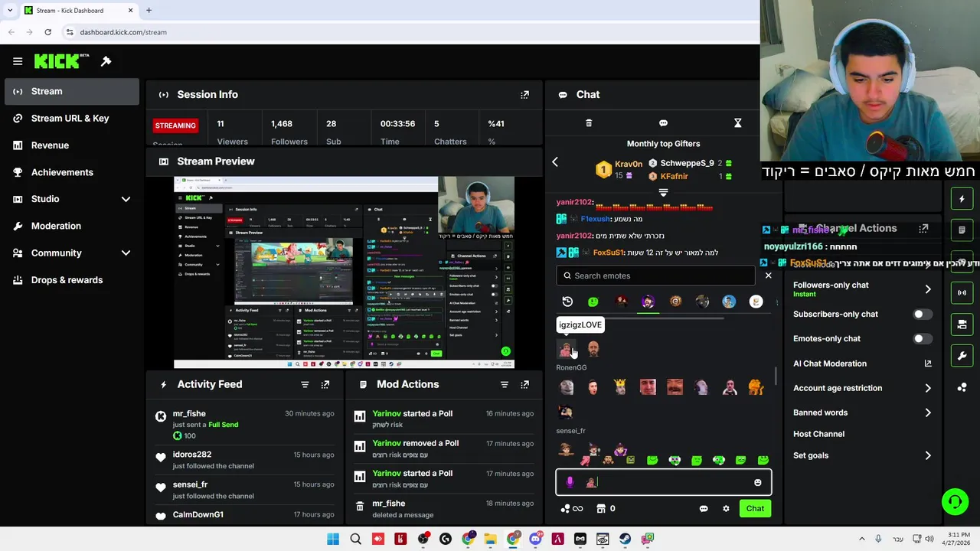The width and height of the screenshot is (980, 551).
Task: Open Windows Start menu
Action: pyautogui.click(x=333, y=539)
